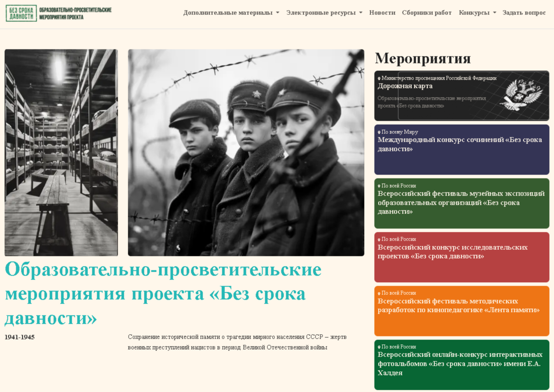This screenshot has height=392, width=554.
Task: Expand the Электронные ресурсы dropdown
Action: (324, 13)
